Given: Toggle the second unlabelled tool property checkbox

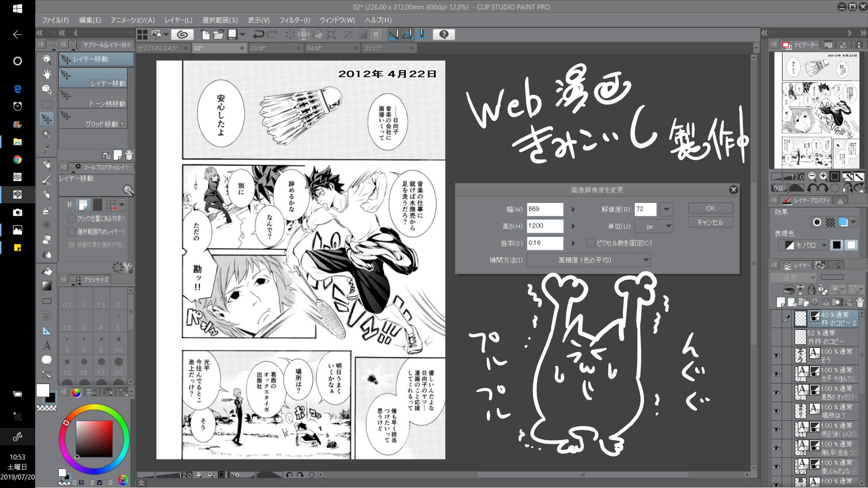Looking at the screenshot, I should [x=71, y=232].
